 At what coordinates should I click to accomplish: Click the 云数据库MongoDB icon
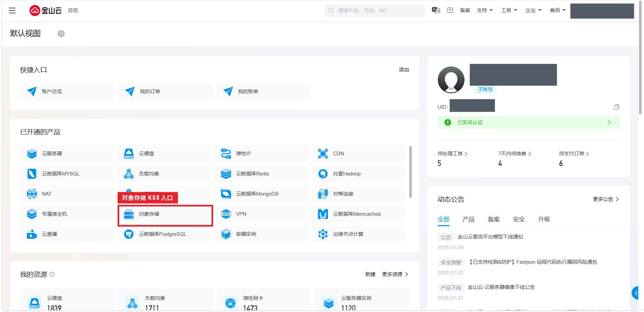pyautogui.click(x=226, y=194)
